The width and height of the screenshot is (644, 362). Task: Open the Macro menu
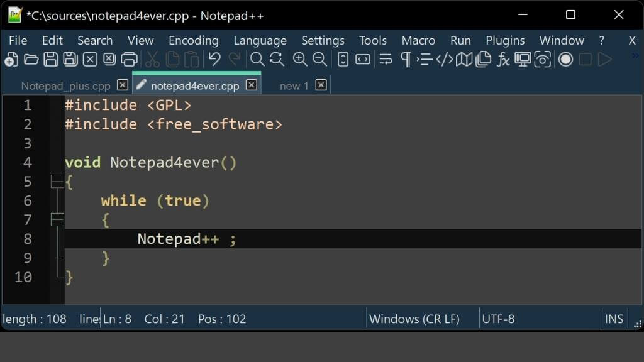[x=418, y=41]
